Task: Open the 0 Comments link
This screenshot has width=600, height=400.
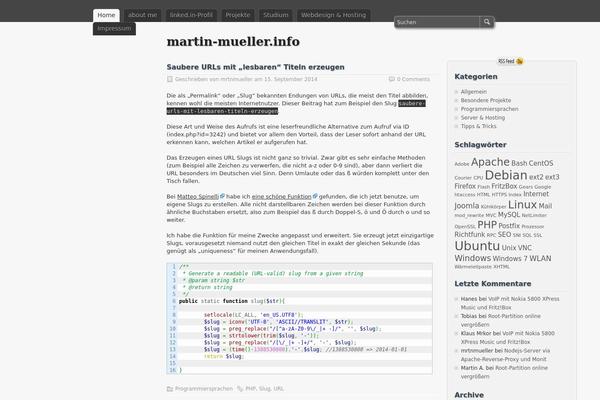Action: click(413, 79)
